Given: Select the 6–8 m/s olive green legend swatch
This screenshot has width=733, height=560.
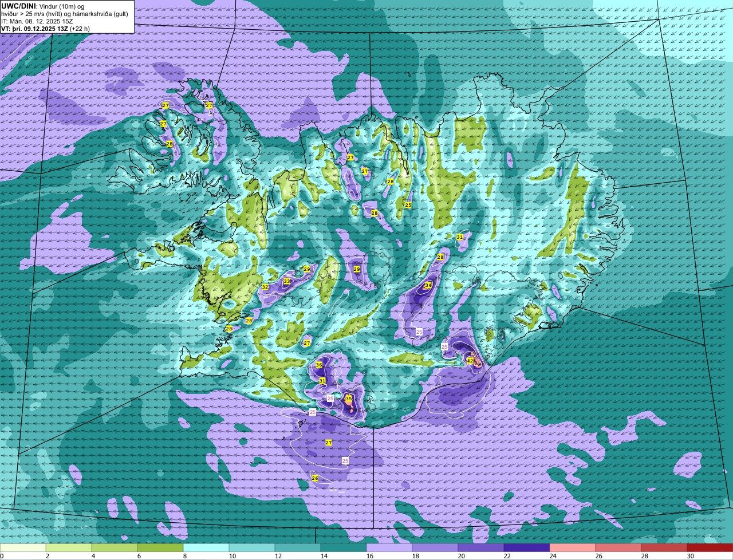Looking at the screenshot, I should 160,548.
